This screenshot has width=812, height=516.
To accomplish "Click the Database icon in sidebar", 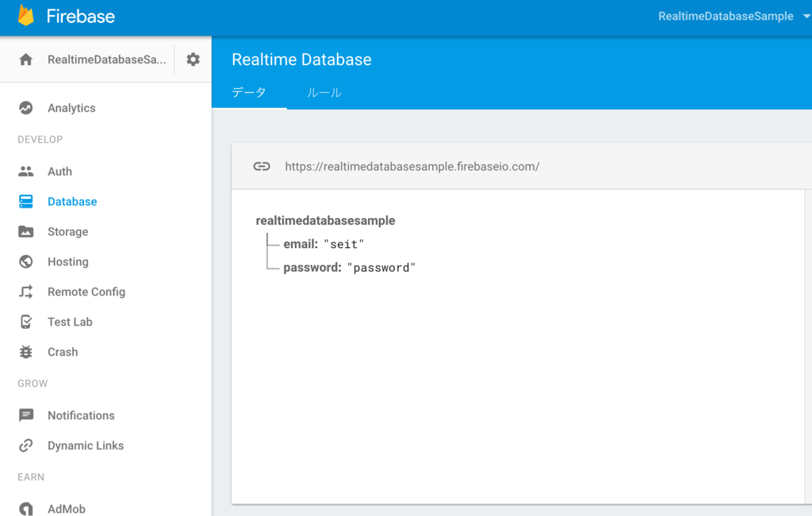I will tap(26, 201).
